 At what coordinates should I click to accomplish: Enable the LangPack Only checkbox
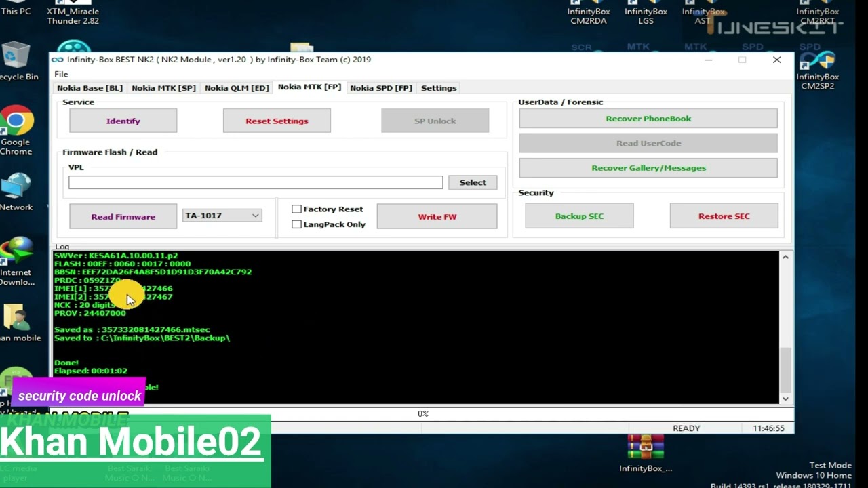(x=296, y=224)
